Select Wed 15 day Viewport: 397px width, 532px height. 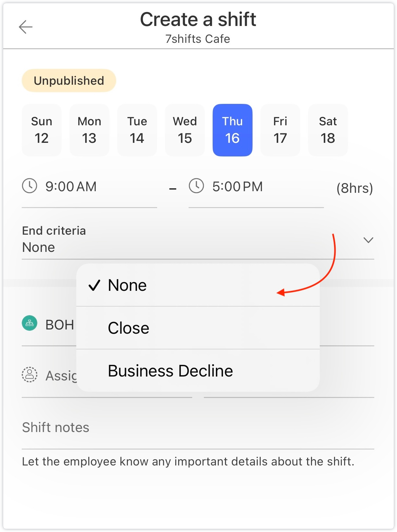[x=185, y=130]
